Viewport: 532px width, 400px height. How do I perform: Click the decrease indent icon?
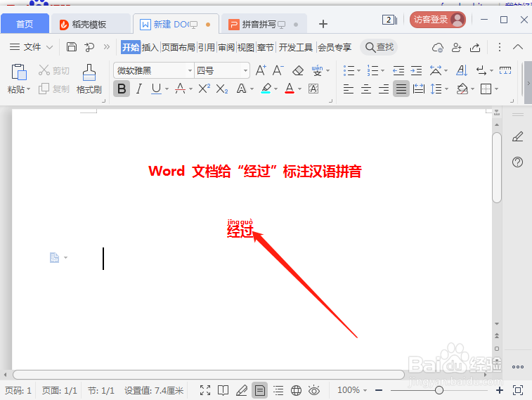click(x=398, y=70)
